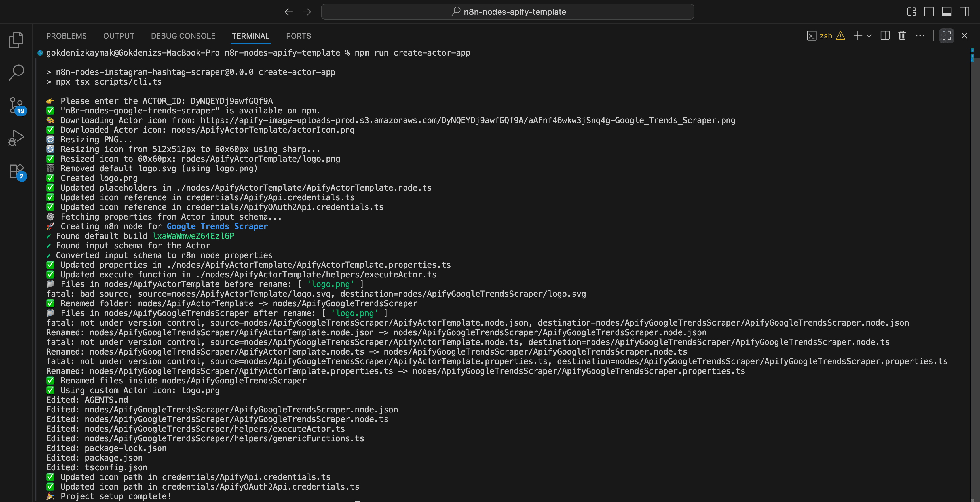The width and height of the screenshot is (980, 502).
Task: Navigate back using the back arrow
Action: point(289,12)
